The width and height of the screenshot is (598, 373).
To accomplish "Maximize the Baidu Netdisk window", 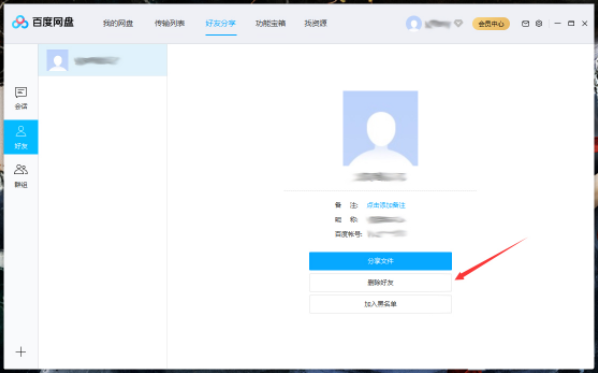I will (571, 24).
